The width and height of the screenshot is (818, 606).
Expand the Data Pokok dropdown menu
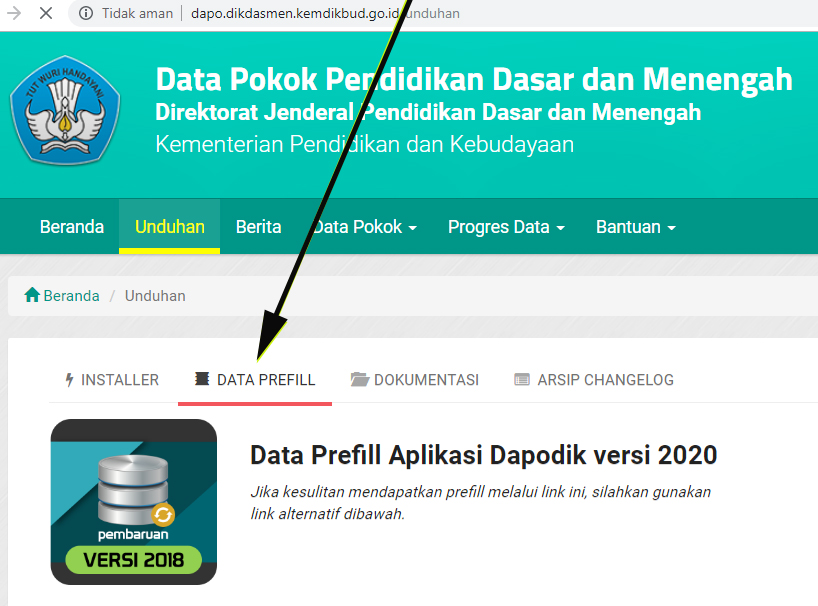pos(364,227)
